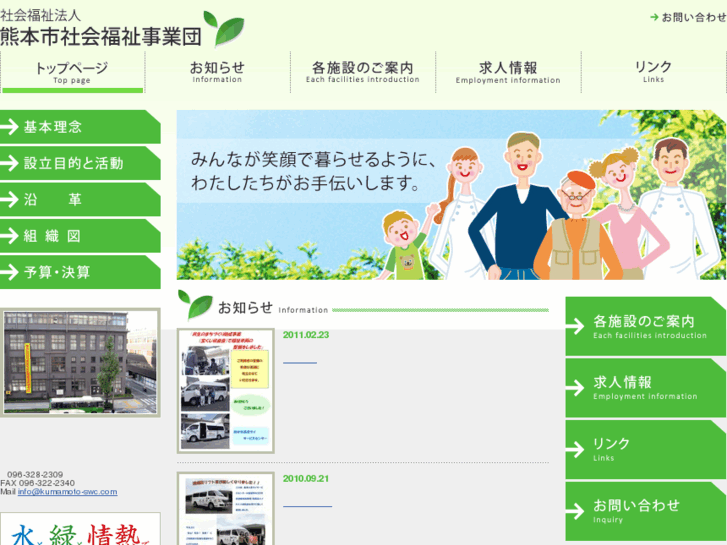Open 組織図 sidebar button
Image resolution: width=727 pixels, height=545 pixels.
coord(80,236)
